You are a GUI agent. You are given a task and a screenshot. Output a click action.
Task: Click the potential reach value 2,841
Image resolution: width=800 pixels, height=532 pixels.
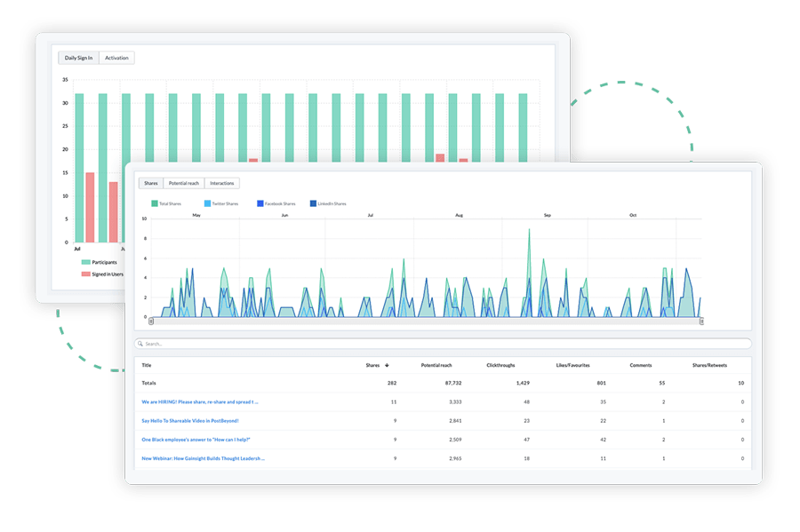pyautogui.click(x=455, y=421)
